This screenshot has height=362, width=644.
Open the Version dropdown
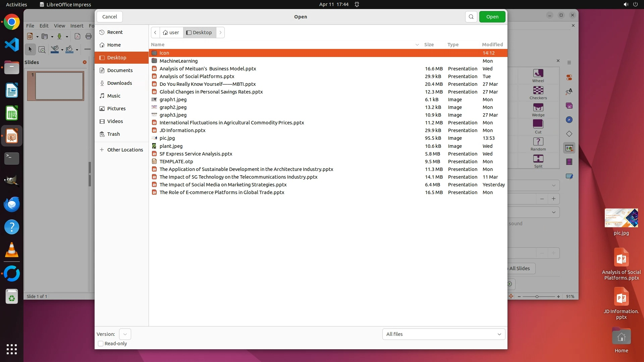click(125, 334)
